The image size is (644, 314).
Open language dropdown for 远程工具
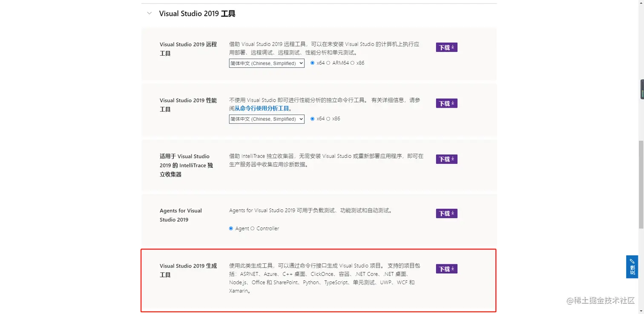click(x=267, y=63)
